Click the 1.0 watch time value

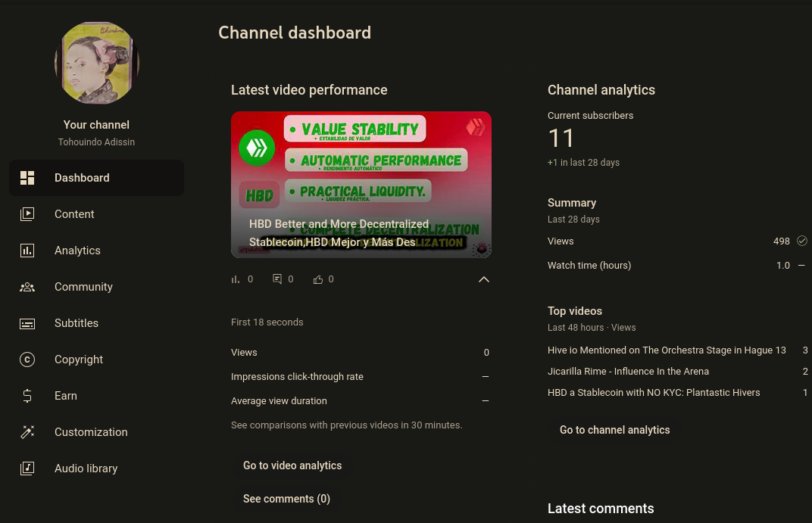(x=783, y=266)
